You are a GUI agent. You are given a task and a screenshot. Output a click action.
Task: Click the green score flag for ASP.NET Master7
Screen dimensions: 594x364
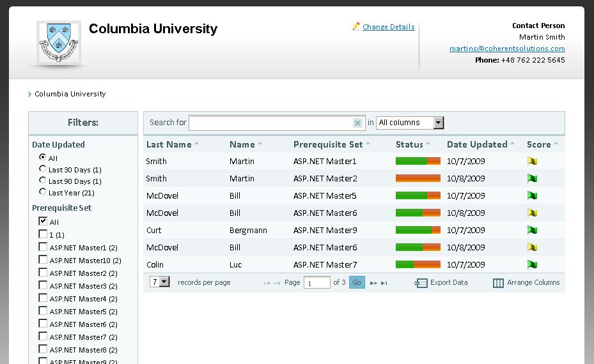[x=532, y=264]
